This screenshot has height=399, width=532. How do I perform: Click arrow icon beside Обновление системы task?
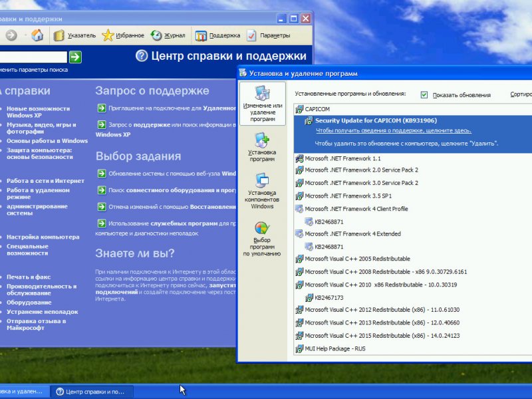102,174
